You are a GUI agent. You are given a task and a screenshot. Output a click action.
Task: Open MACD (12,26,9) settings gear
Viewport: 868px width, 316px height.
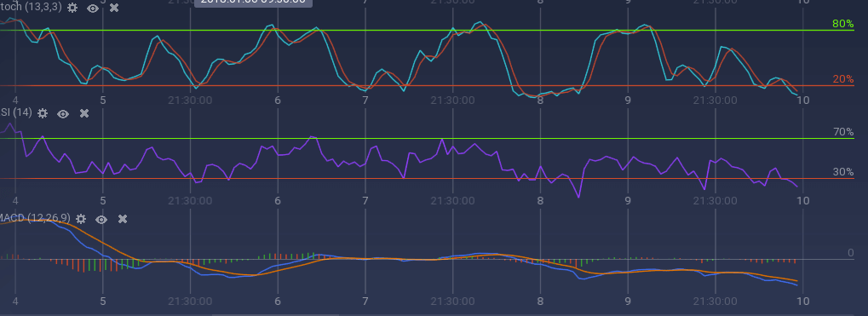point(81,219)
